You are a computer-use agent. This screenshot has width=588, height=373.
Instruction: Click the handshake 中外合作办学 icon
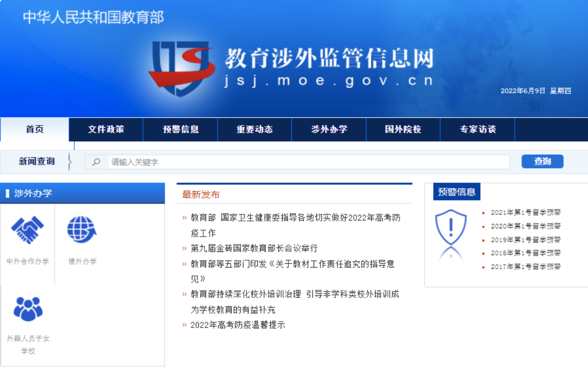click(27, 230)
